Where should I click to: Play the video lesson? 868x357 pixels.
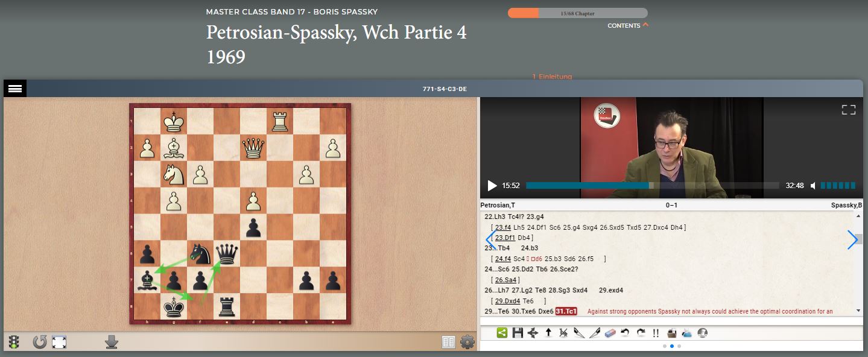492,186
